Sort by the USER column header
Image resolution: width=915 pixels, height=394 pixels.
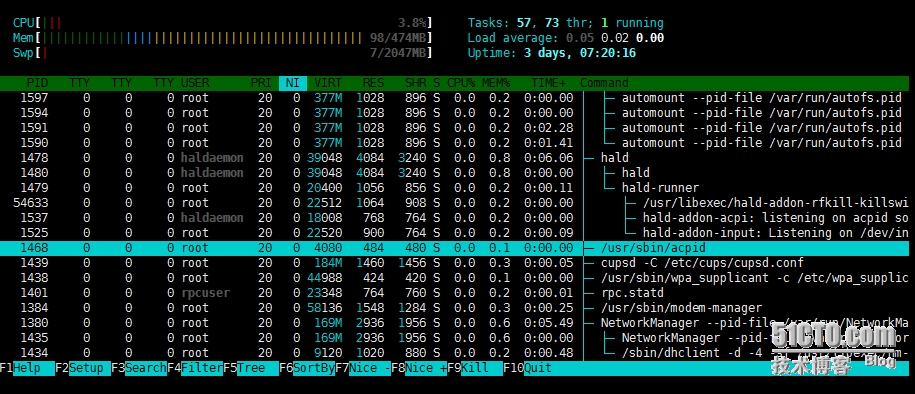[195, 83]
